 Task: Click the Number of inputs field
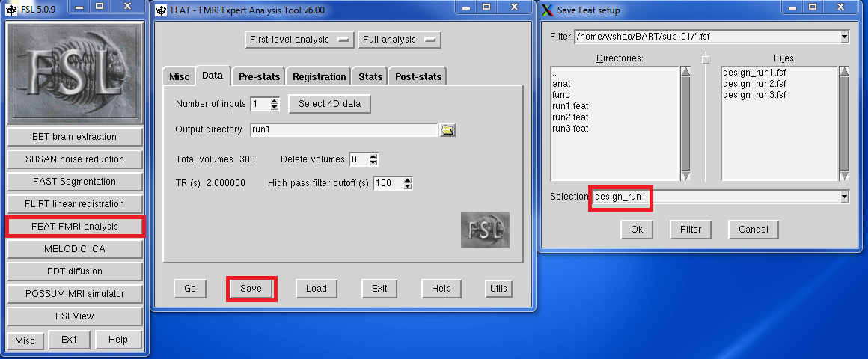[260, 103]
